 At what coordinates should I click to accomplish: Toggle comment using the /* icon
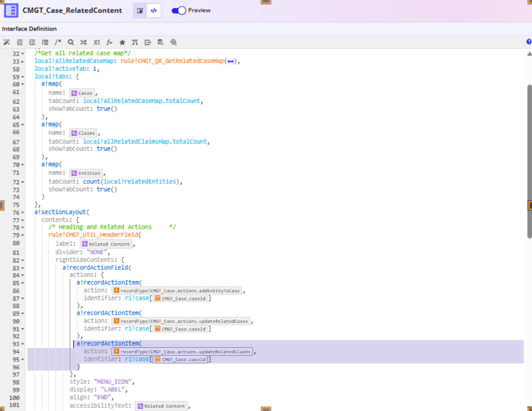(58, 42)
